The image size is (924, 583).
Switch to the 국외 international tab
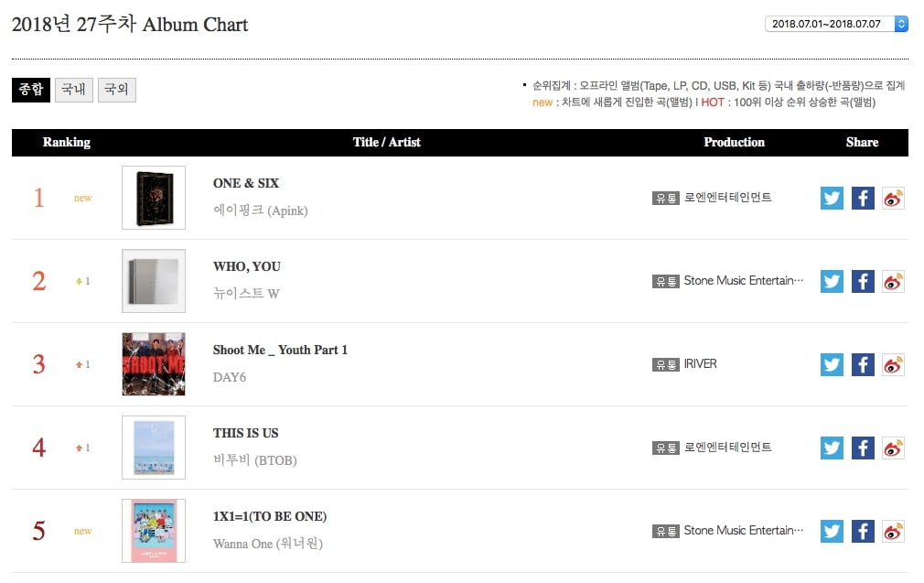tap(116, 89)
